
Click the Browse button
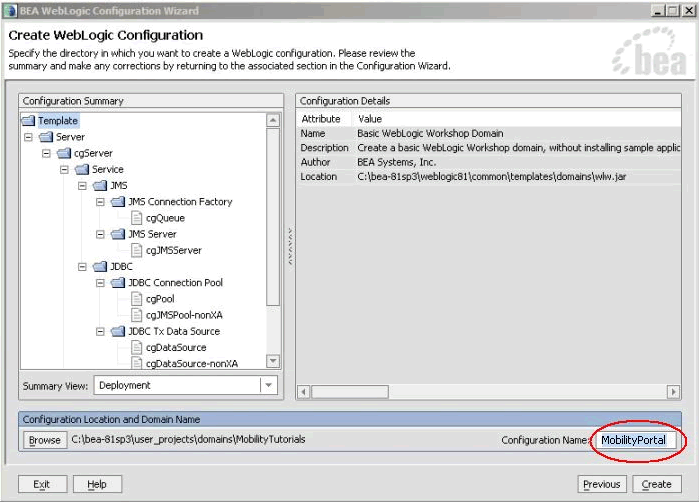45,440
